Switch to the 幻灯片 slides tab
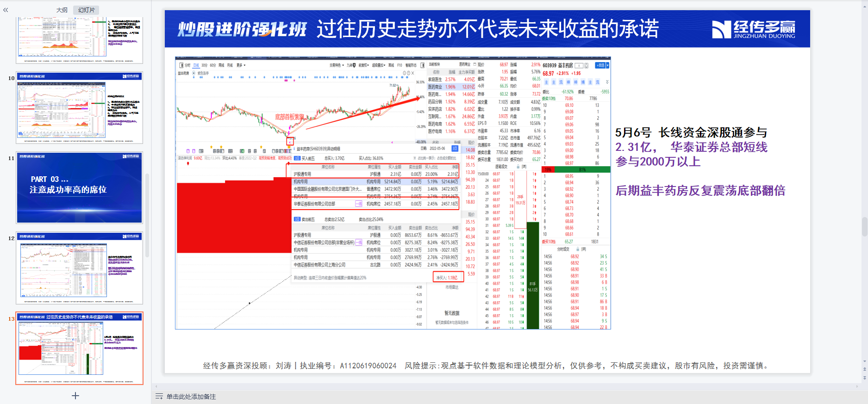The width and height of the screenshot is (868, 404). tap(87, 10)
